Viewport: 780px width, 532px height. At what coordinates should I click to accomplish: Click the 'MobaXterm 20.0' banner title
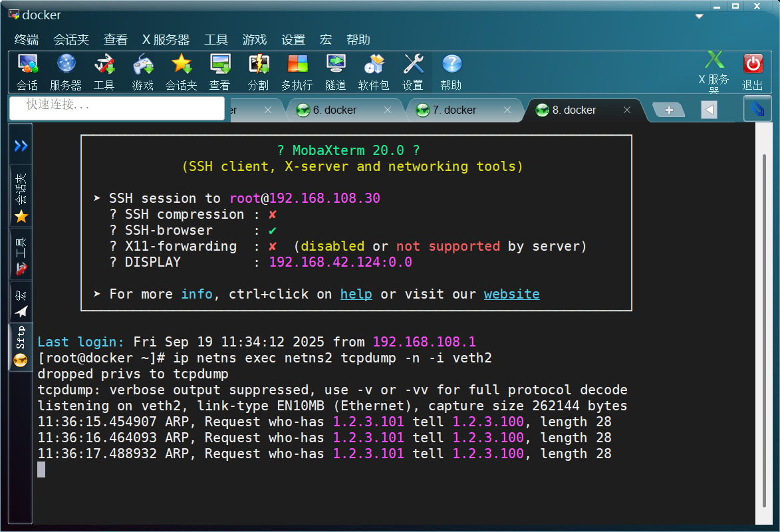point(348,150)
